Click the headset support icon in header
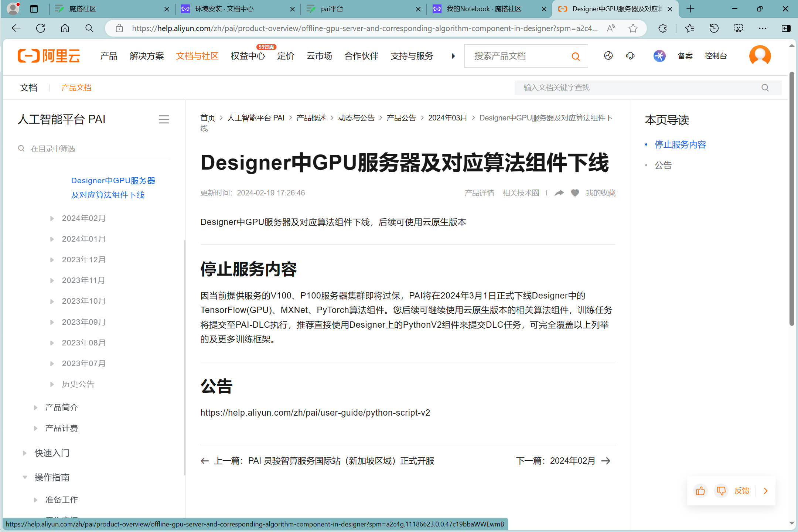The width and height of the screenshot is (798, 532). coord(630,56)
